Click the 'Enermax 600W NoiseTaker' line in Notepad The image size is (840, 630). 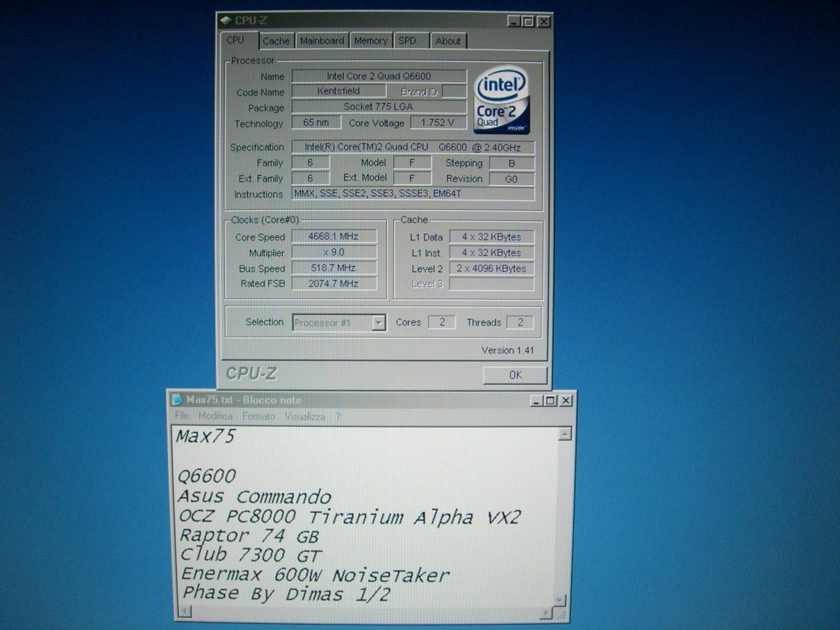315,575
